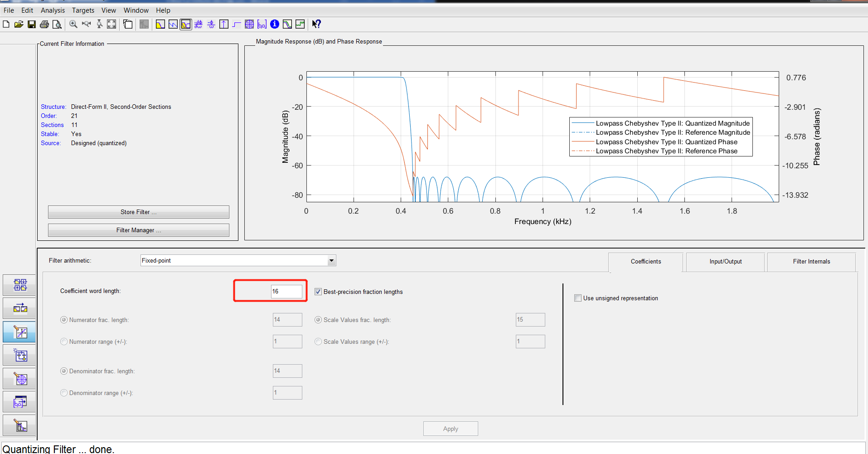Click the Numerator range value field
This screenshot has width=868, height=454.
click(x=287, y=342)
